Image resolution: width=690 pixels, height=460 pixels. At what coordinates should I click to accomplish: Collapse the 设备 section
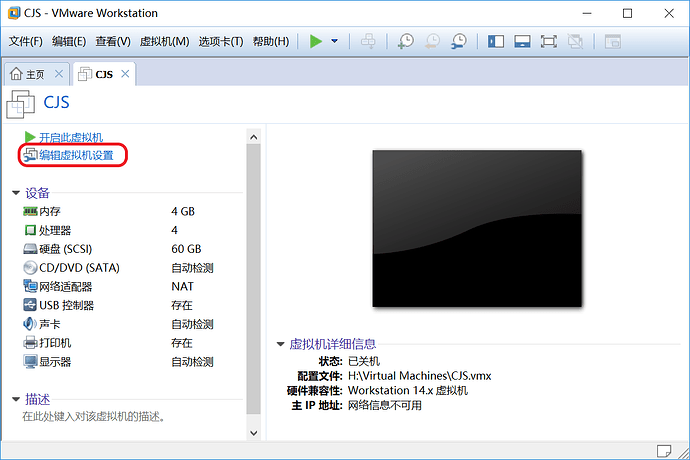pos(16,193)
